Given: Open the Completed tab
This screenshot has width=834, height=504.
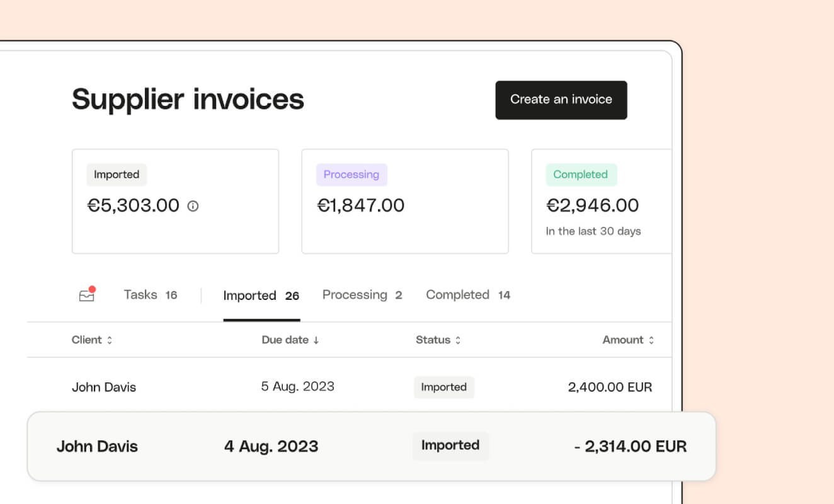Looking at the screenshot, I should 468,295.
